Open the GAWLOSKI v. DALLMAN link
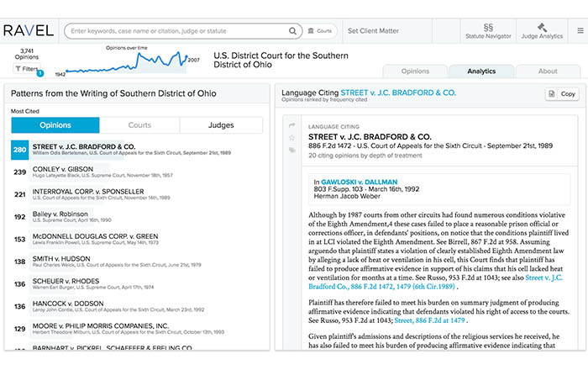 tap(359, 182)
